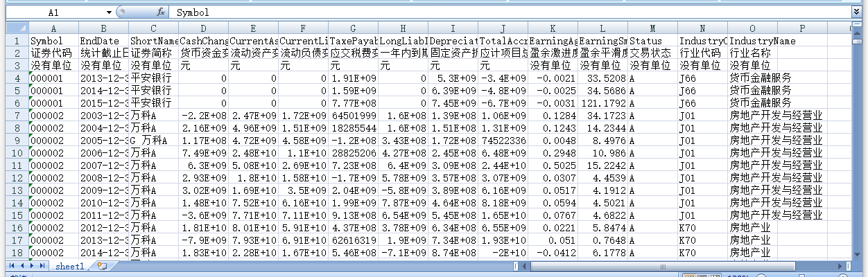The width and height of the screenshot is (868, 277).
Task: Click cell with value 74522336
Action: pyautogui.click(x=503, y=141)
